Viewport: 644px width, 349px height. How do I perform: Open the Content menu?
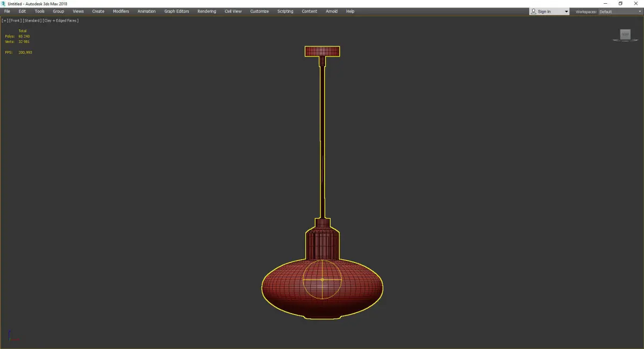click(x=309, y=11)
